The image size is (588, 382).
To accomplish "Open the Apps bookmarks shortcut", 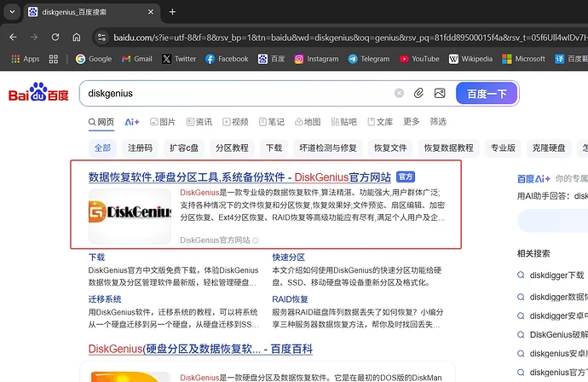I will click(25, 59).
